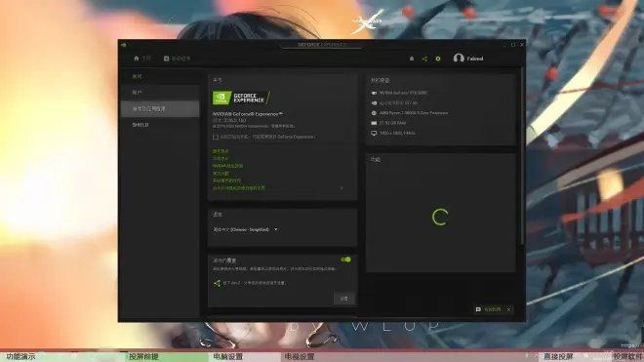
Task: Open the Home tab house icon
Action: (x=137, y=59)
